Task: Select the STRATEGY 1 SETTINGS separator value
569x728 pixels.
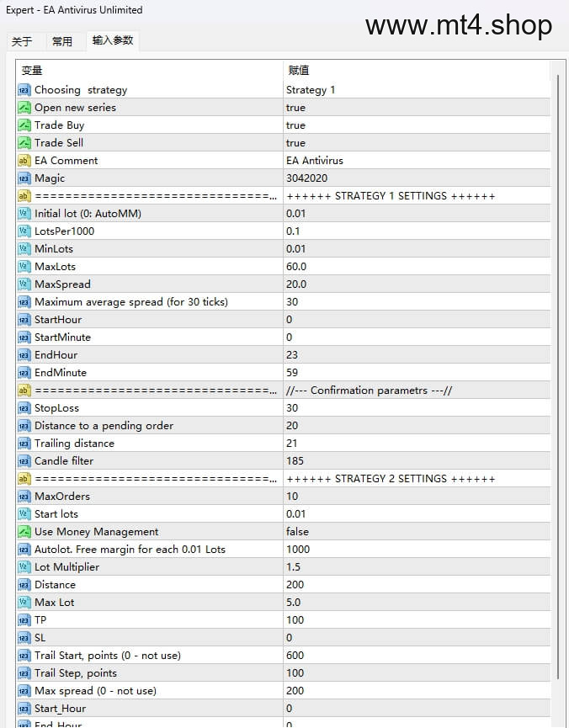Action: click(x=391, y=196)
